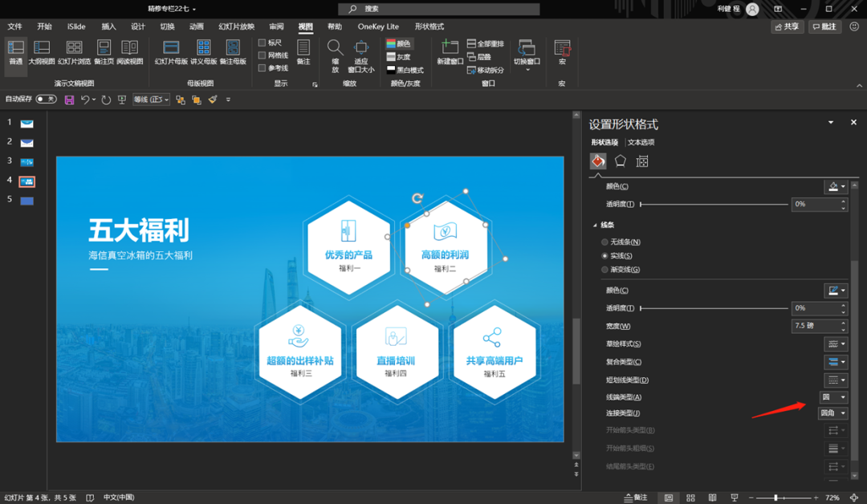Open 阅读视图 reading view

coord(129,52)
